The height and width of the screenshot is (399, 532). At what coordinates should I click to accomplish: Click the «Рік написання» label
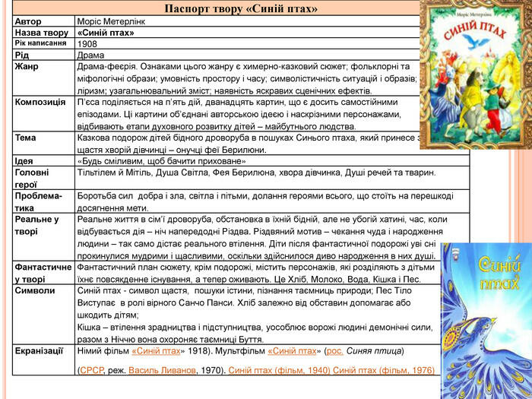(40, 43)
